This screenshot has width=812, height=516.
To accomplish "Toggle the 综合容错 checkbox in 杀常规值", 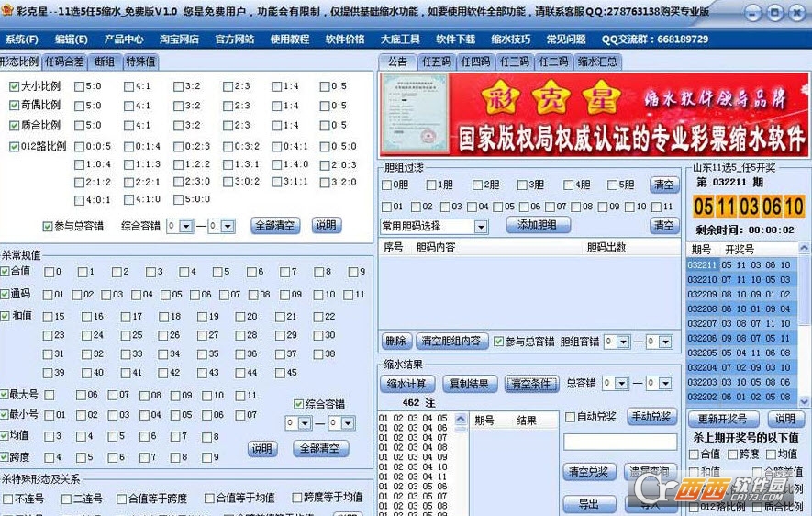I will (298, 404).
